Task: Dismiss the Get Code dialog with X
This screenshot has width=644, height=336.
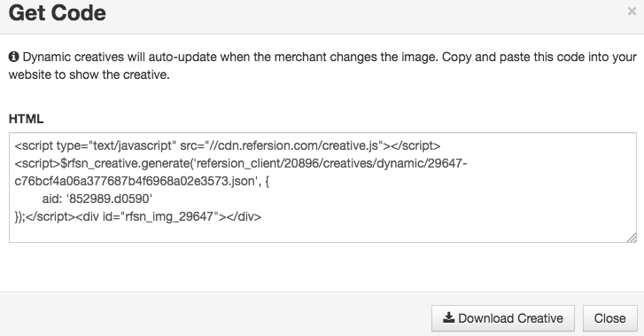Action: pyautogui.click(x=632, y=12)
